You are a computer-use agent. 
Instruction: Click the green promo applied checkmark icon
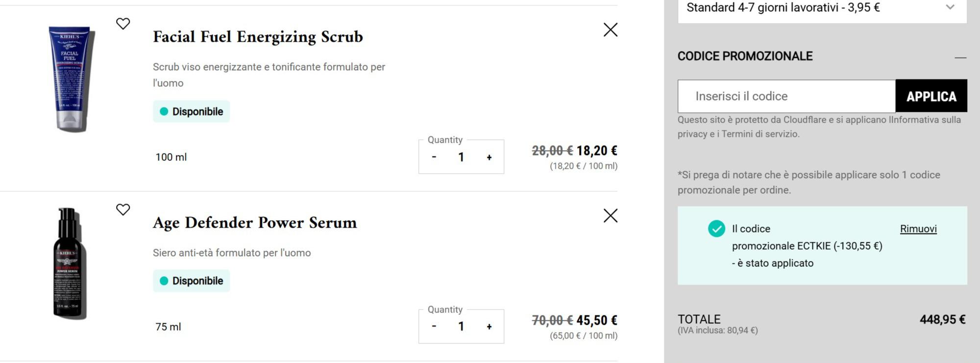coord(716,229)
